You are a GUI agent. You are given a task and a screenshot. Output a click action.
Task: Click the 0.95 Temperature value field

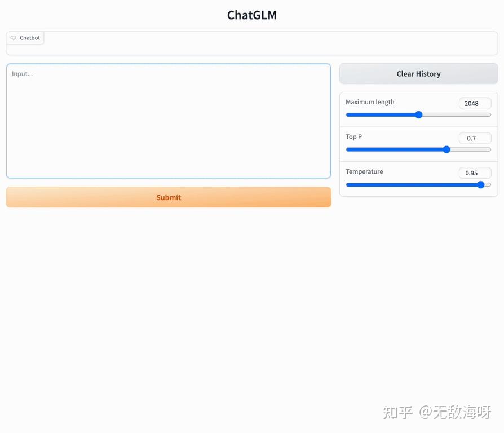(475, 173)
